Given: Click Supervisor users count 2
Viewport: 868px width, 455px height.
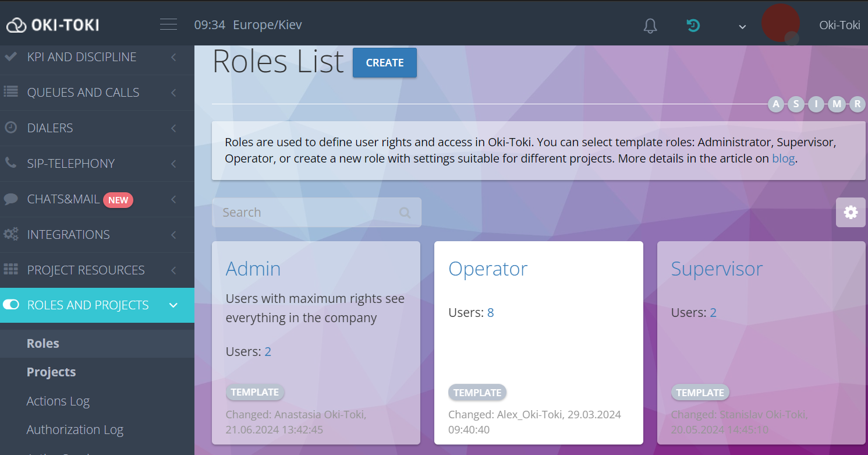Looking at the screenshot, I should (713, 313).
